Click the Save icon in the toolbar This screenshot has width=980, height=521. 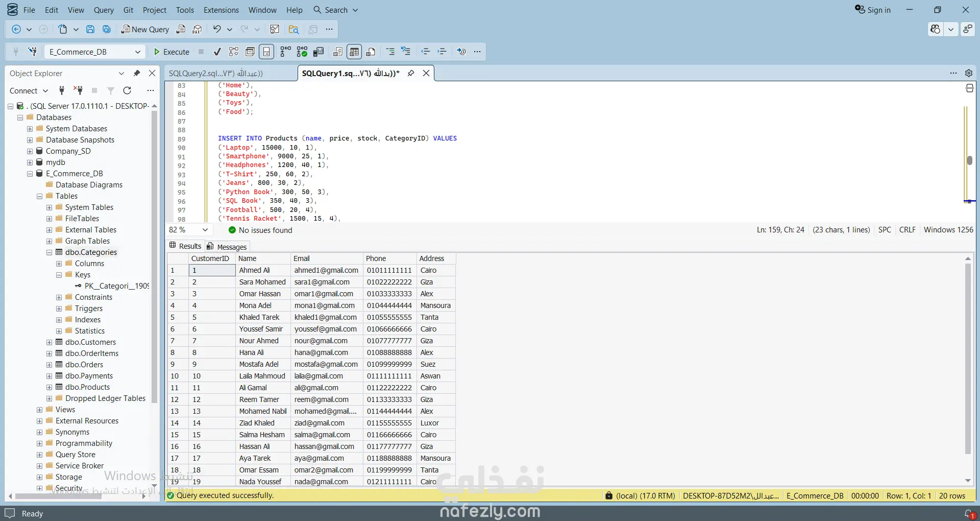(x=90, y=30)
